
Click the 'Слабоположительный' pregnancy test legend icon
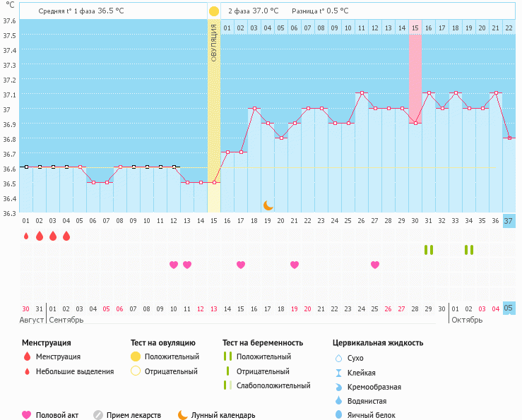[227, 385]
